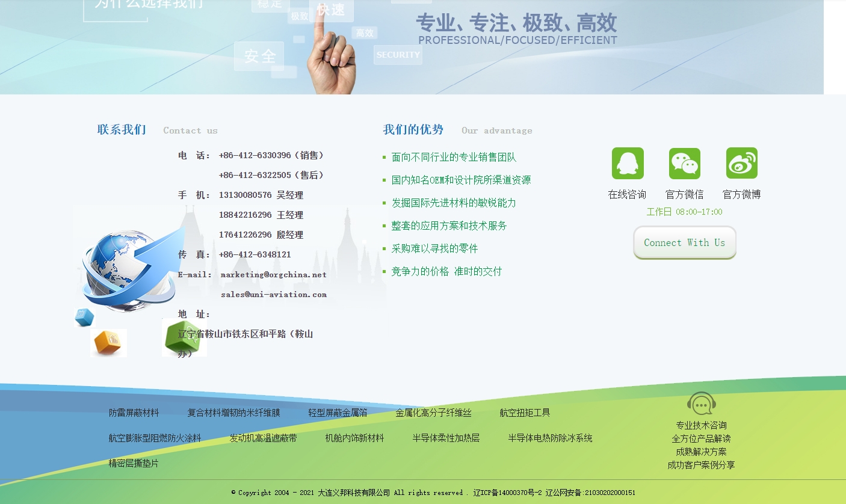Click the orange cube icon
Image resolution: width=846 pixels, height=504 pixels.
(x=108, y=343)
